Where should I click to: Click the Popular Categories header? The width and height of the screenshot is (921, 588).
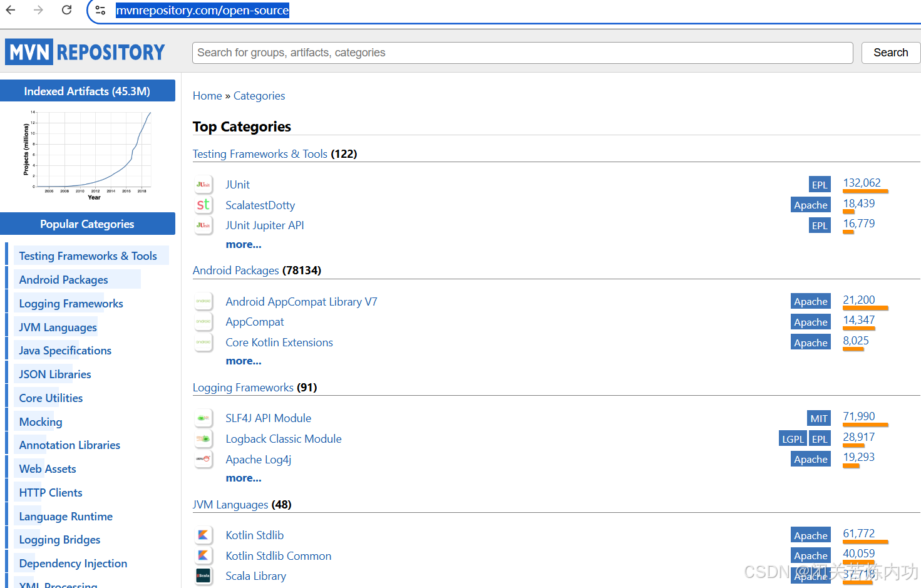click(87, 224)
